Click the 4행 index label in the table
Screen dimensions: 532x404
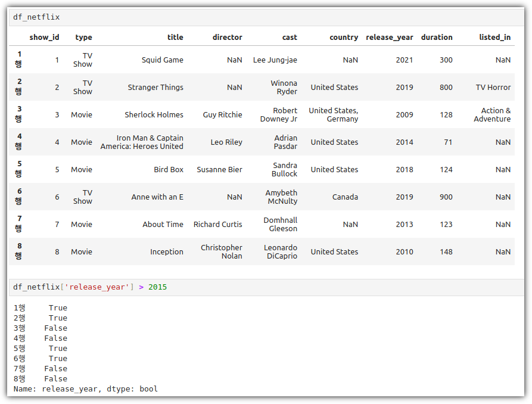pos(19,141)
